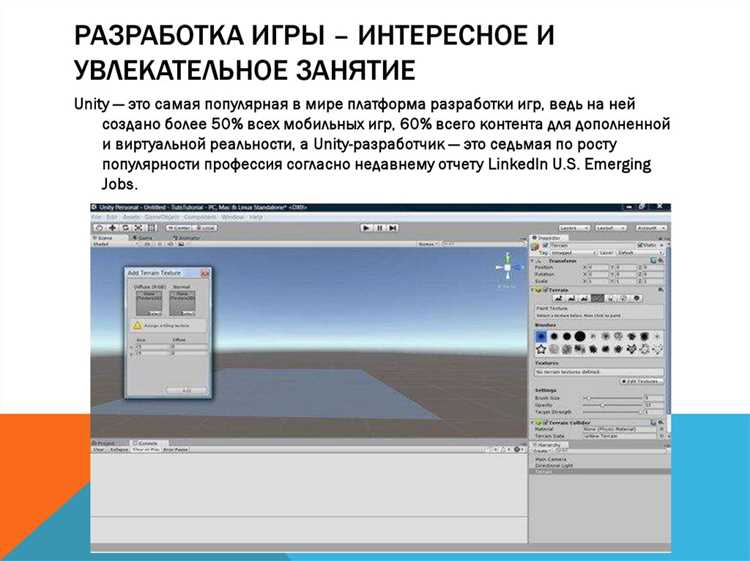Toggle Center pivot mode button

point(178,228)
